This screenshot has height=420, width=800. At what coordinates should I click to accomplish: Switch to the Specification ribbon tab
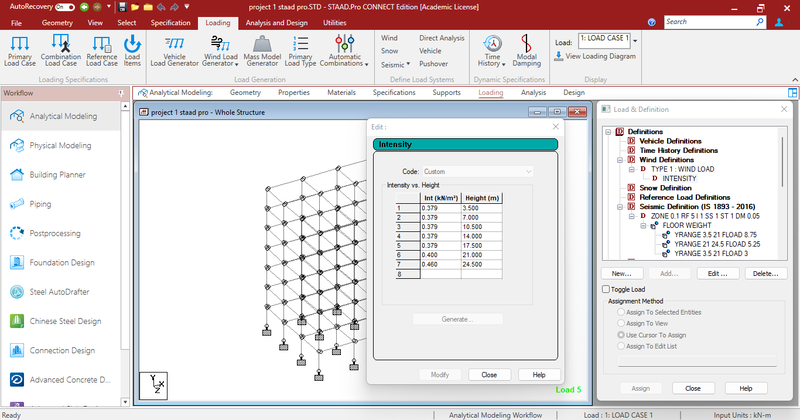tap(170, 23)
